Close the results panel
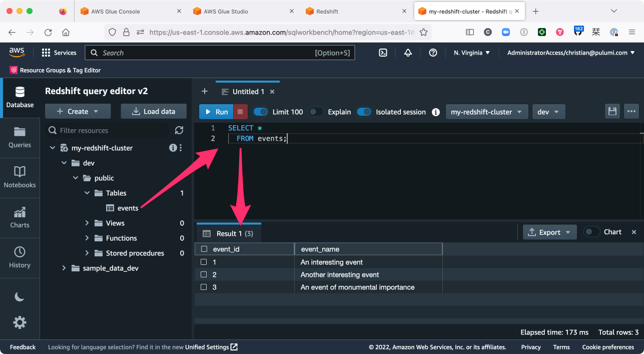This screenshot has width=644, height=354. (x=634, y=232)
